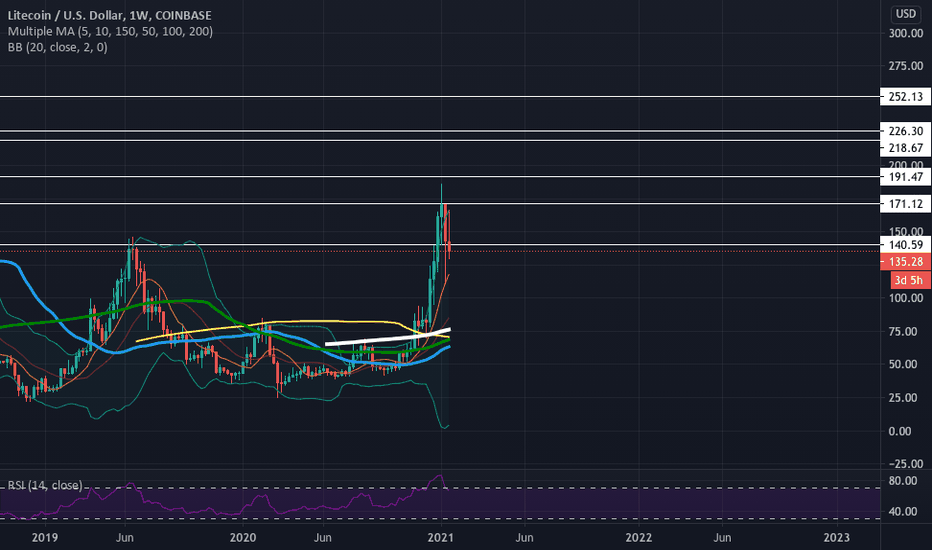Select the horizontal line at 171.12
Screen dimensions: 932x550
tap(440, 204)
